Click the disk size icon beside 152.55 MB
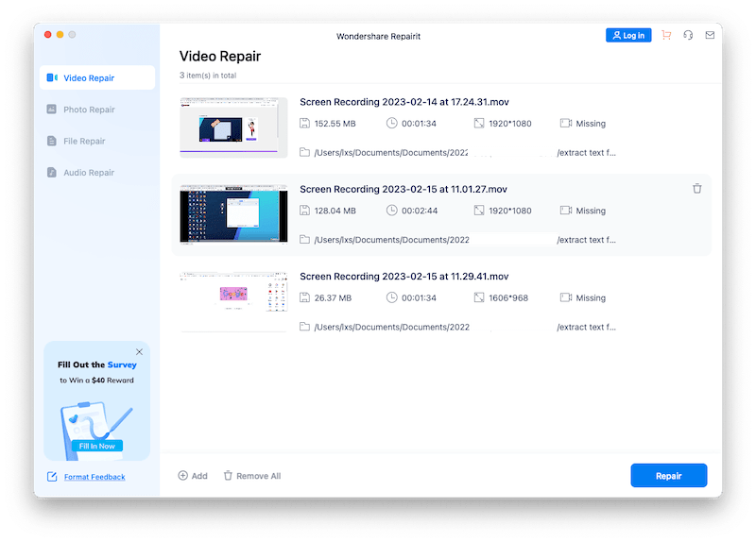This screenshot has width=756, height=542. [304, 124]
